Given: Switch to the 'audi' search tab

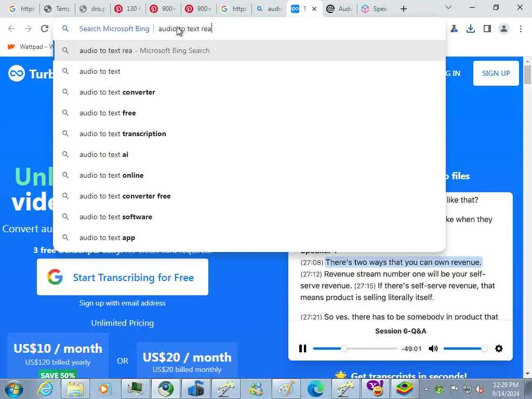Looking at the screenshot, I should (270, 9).
